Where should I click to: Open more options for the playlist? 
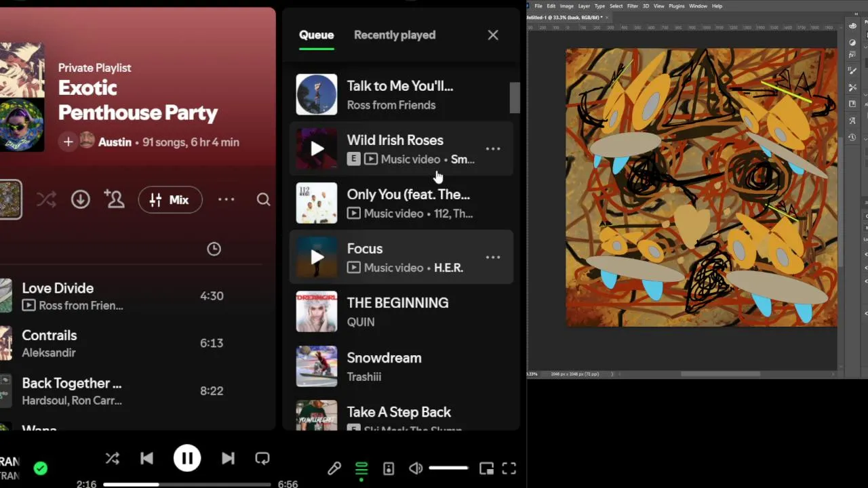click(226, 199)
